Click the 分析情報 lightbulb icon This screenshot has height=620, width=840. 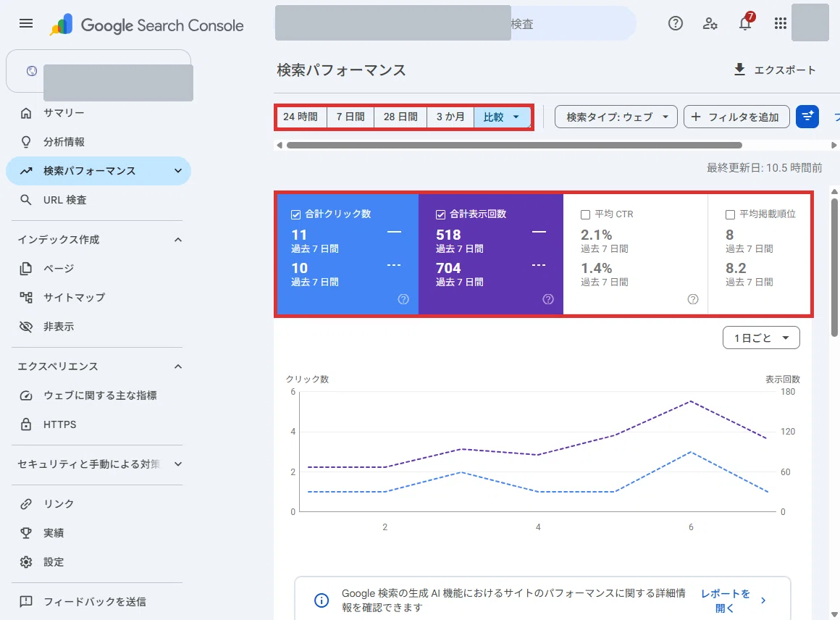[x=26, y=142]
